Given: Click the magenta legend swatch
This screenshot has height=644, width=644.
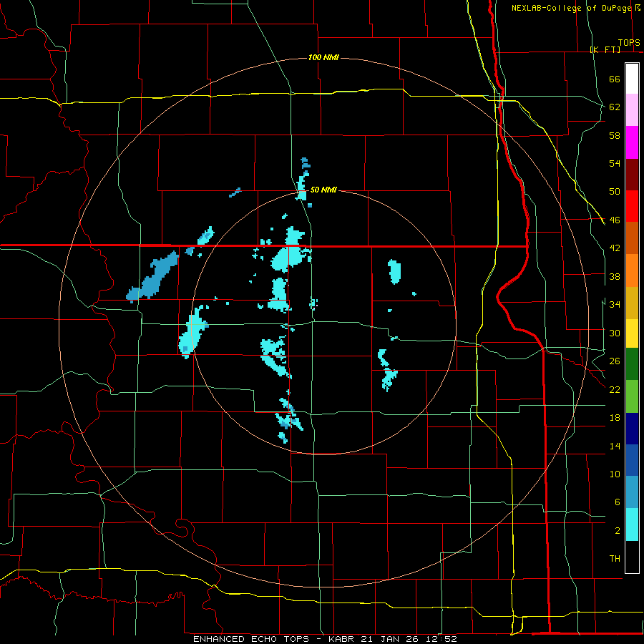Looking at the screenshot, I should pyautogui.click(x=632, y=142).
